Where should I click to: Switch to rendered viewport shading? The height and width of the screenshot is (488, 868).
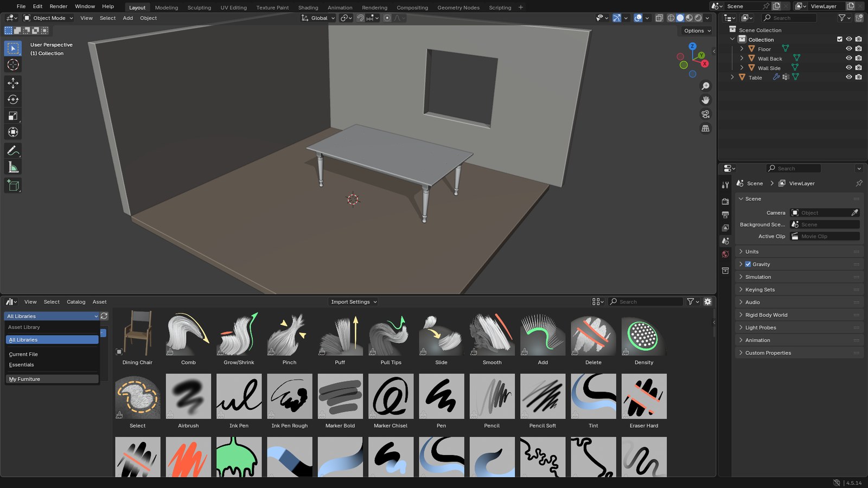click(x=698, y=18)
